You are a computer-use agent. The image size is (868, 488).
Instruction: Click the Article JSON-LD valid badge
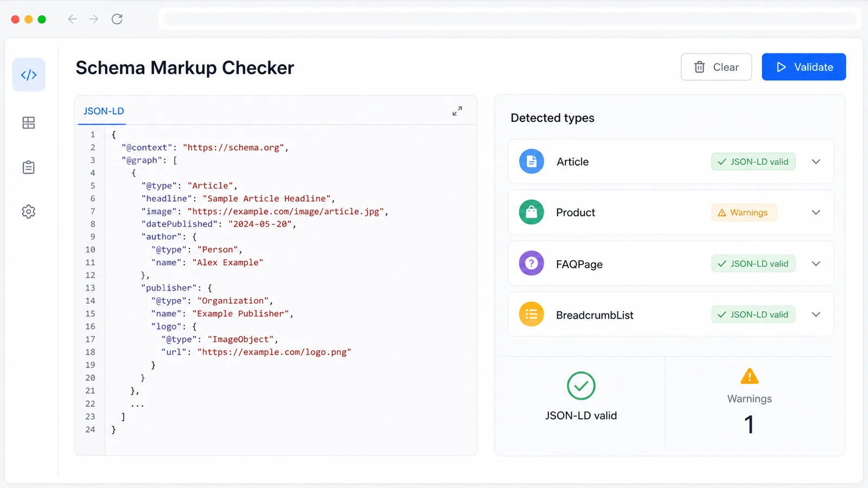point(753,162)
